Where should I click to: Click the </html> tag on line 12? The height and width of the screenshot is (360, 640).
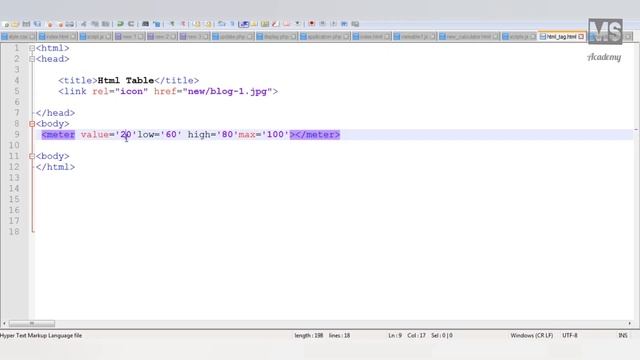(55, 167)
